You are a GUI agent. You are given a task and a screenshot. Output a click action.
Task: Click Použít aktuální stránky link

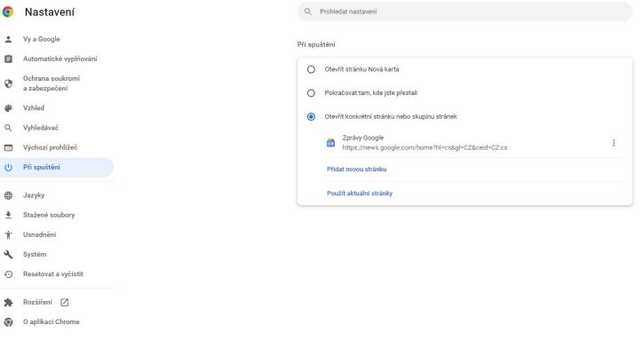(360, 194)
